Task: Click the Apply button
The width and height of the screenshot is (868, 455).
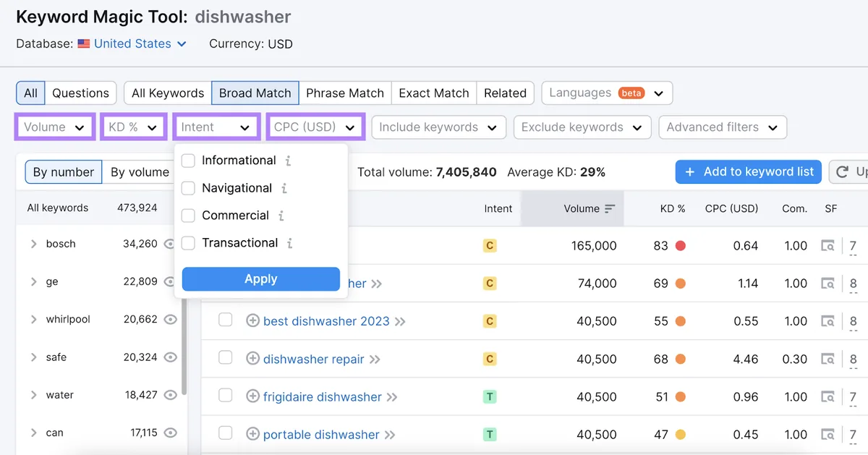Action: (261, 279)
